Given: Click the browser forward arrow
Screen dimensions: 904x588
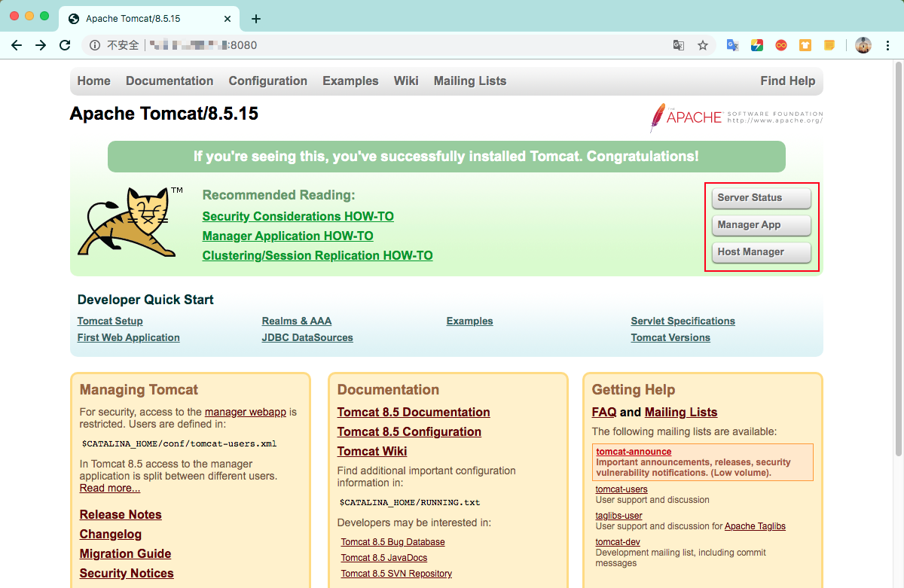Looking at the screenshot, I should coord(41,45).
